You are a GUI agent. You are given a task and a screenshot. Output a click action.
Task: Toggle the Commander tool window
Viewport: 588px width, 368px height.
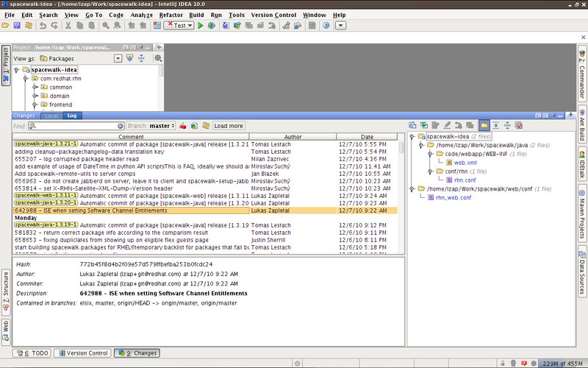582,74
